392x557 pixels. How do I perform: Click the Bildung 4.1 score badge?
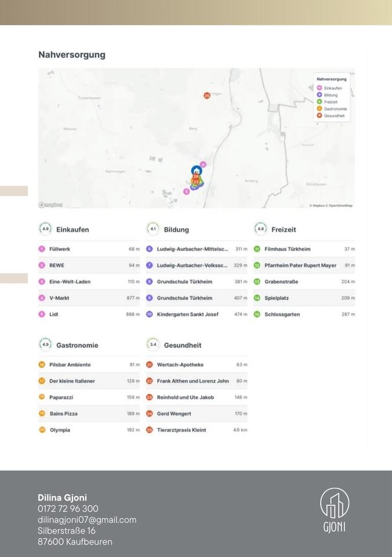[x=153, y=229]
